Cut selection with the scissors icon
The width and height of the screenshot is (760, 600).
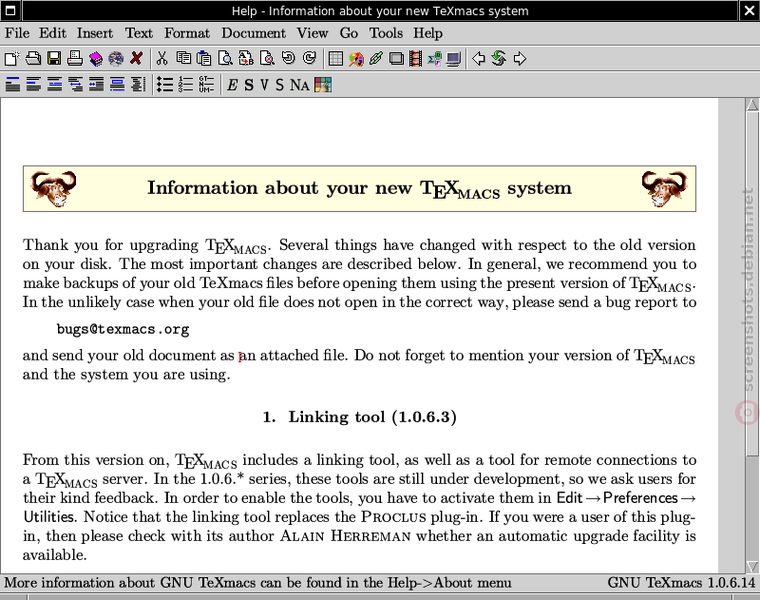pos(162,59)
